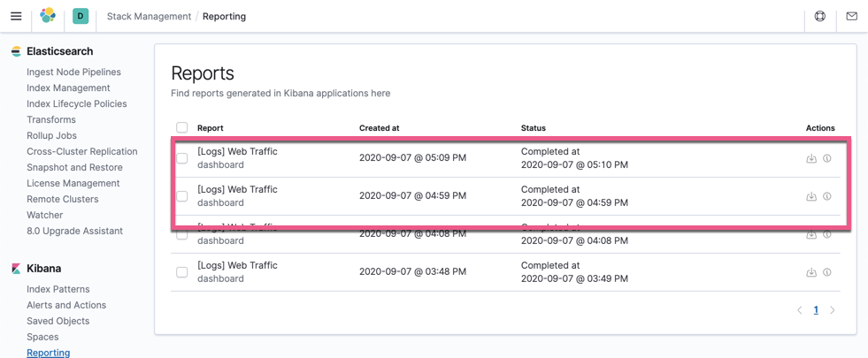This screenshot has width=868, height=358.
Task: Download the 04:59 PM report
Action: [x=811, y=196]
